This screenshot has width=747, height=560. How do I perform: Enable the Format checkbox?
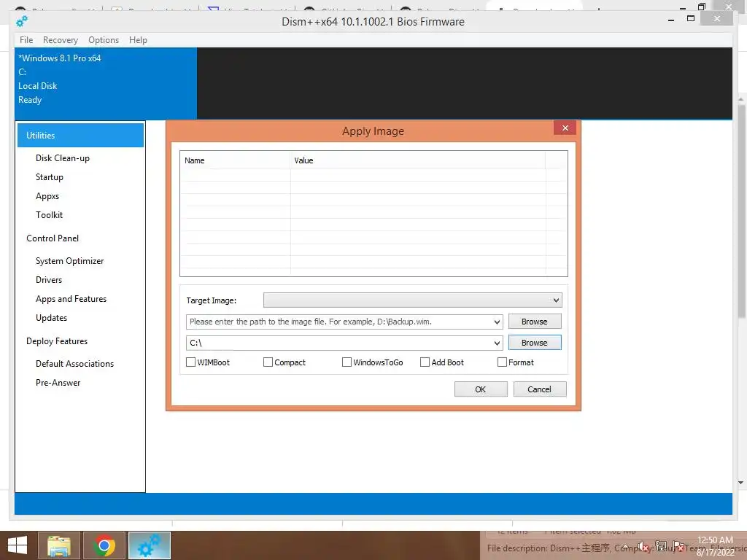click(502, 362)
